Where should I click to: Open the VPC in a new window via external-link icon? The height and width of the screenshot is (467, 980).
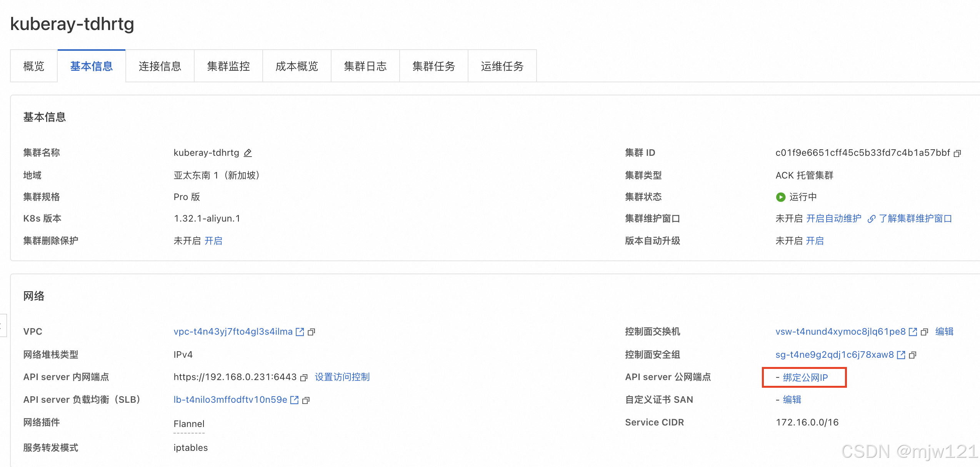point(300,332)
